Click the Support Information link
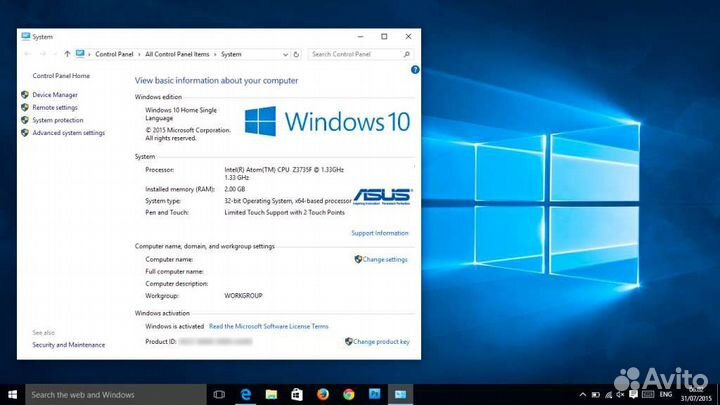This screenshot has height=405, width=720. [380, 233]
